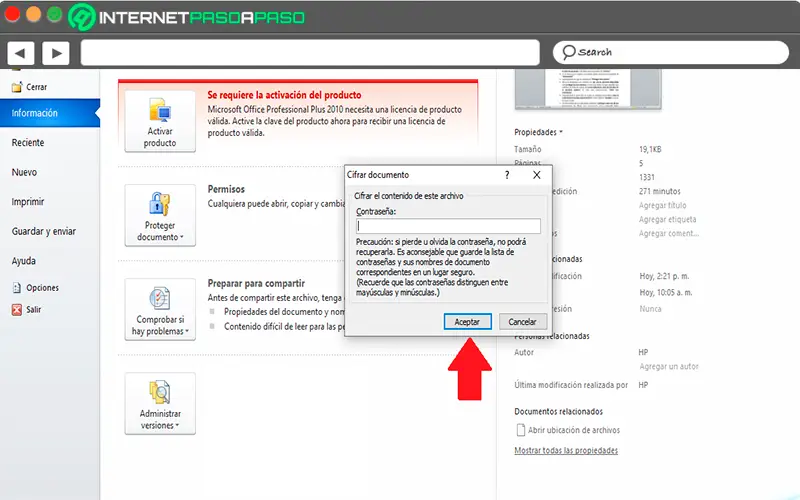Image resolution: width=800 pixels, height=500 pixels.
Task: Click Abrir ubicación de archivos link
Action: click(x=573, y=430)
